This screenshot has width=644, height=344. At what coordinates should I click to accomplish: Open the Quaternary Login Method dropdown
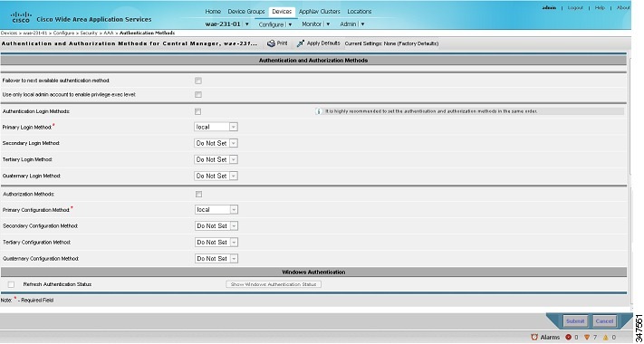(x=216, y=177)
